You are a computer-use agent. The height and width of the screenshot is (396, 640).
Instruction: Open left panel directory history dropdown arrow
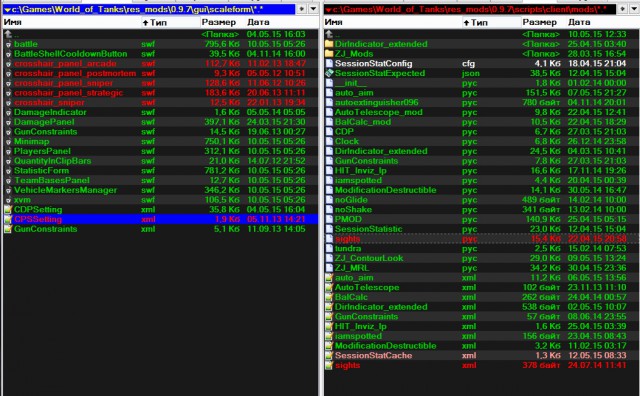(313, 9)
